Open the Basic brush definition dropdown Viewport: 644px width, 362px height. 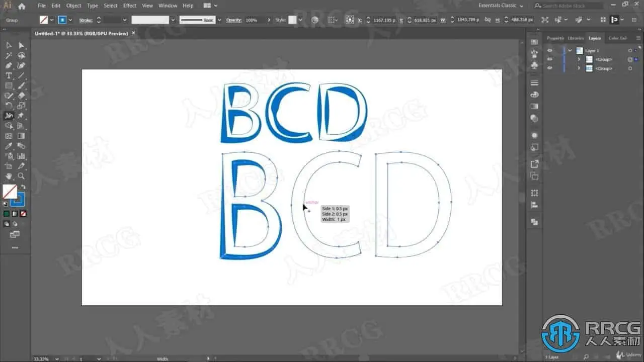click(219, 20)
